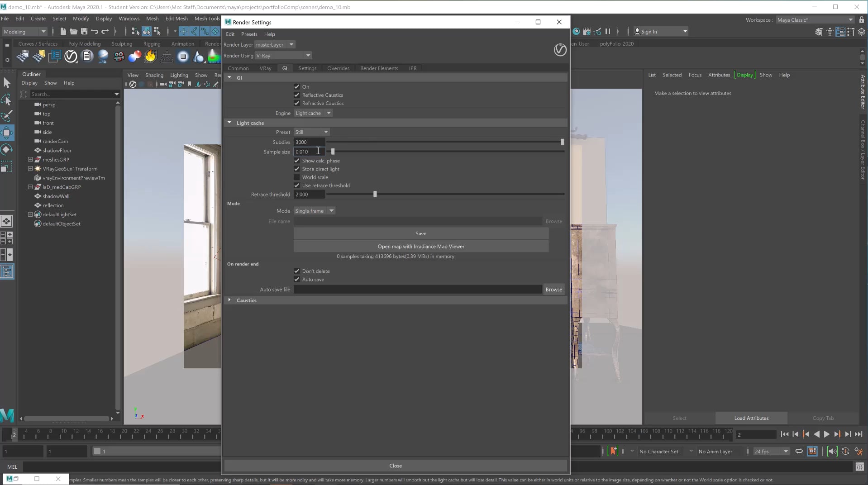Click the Select tool arrow in the toolbox
The height and width of the screenshot is (485, 868).
(x=7, y=83)
